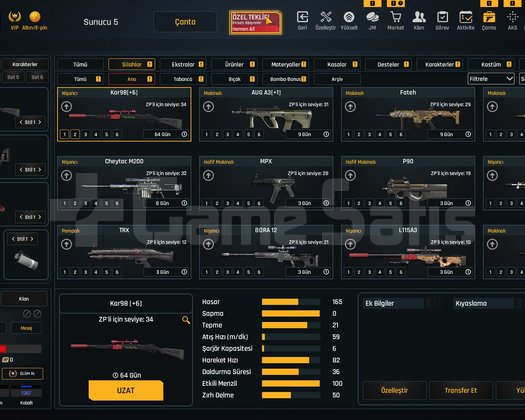Screen dimensions: 525x420
Task: Click the upgrade arrow on AUG A3 card
Action: coord(208,107)
